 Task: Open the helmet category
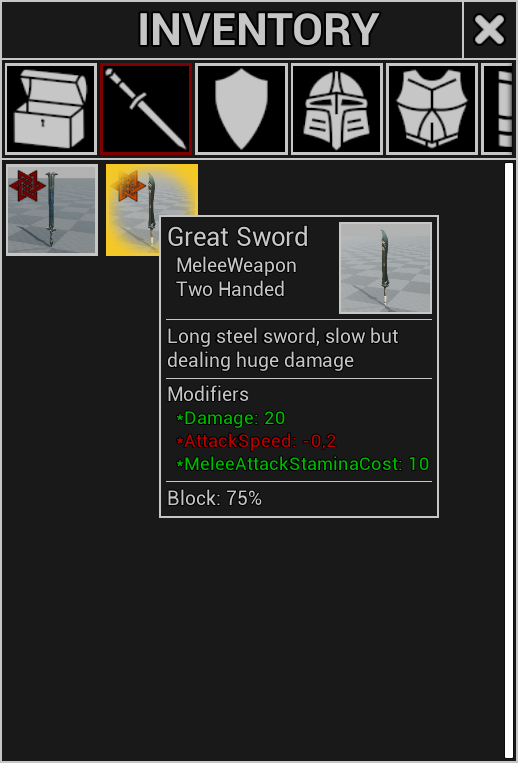336,109
